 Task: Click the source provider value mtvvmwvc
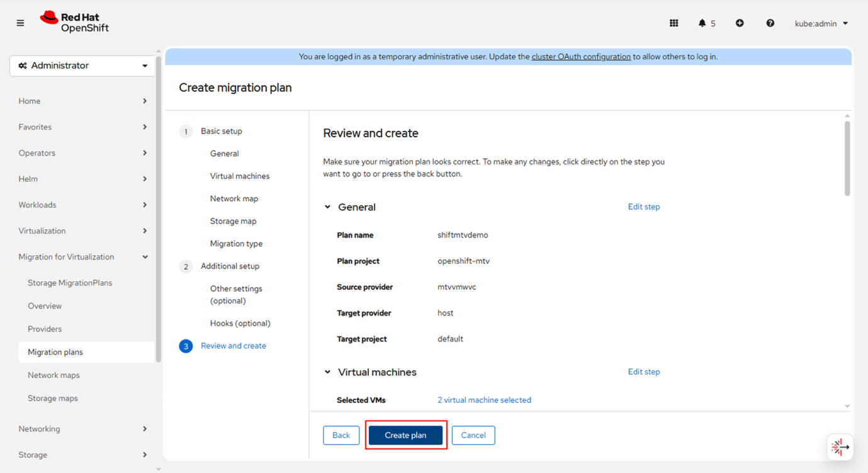tap(457, 287)
